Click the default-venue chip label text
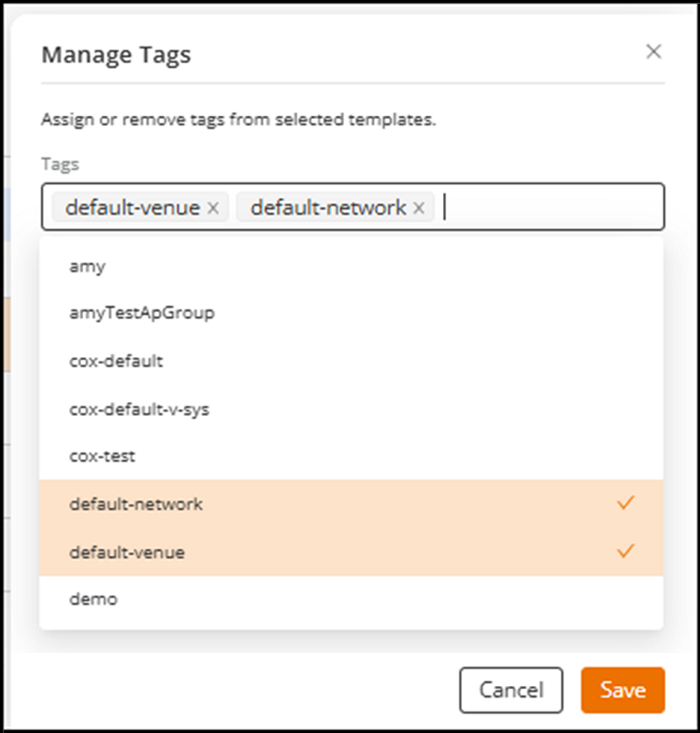The image size is (700, 733). point(133,208)
